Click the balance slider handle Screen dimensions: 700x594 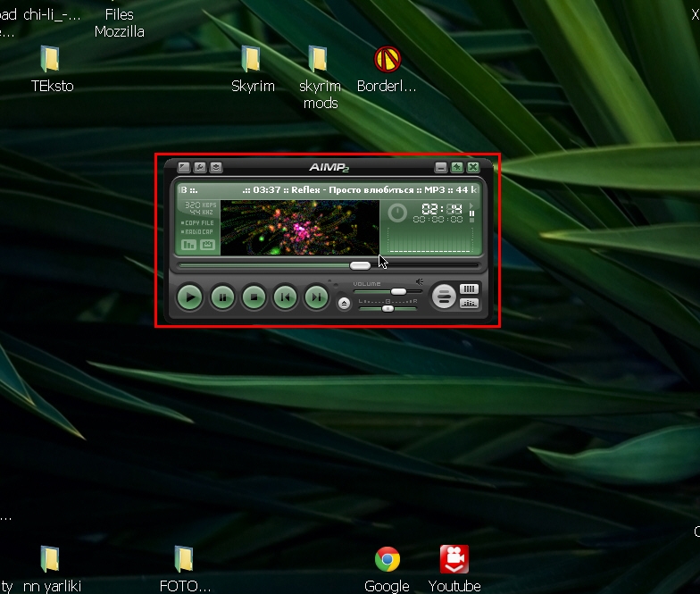click(387, 308)
